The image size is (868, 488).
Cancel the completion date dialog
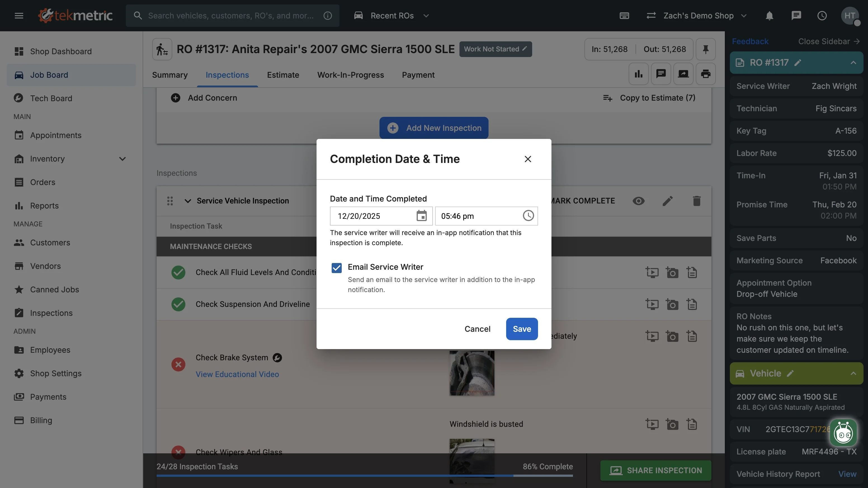[x=477, y=329]
